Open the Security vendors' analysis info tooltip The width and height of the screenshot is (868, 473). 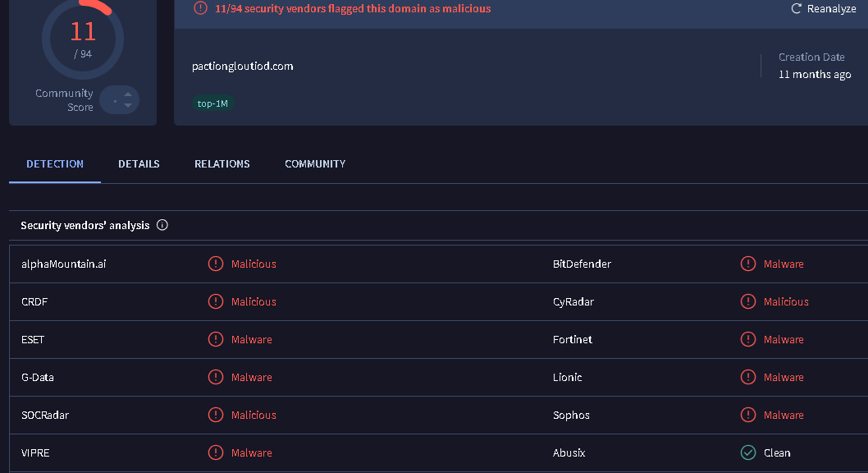pyautogui.click(x=162, y=224)
